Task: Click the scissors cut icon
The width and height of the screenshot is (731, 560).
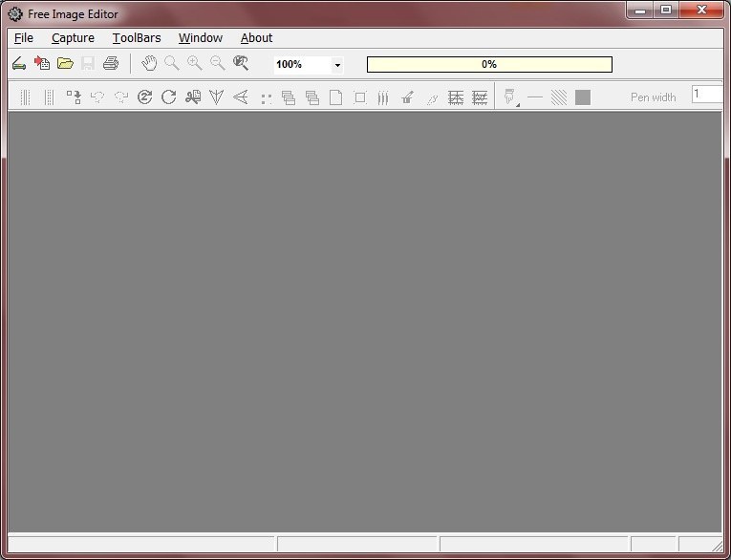Action: tap(193, 97)
